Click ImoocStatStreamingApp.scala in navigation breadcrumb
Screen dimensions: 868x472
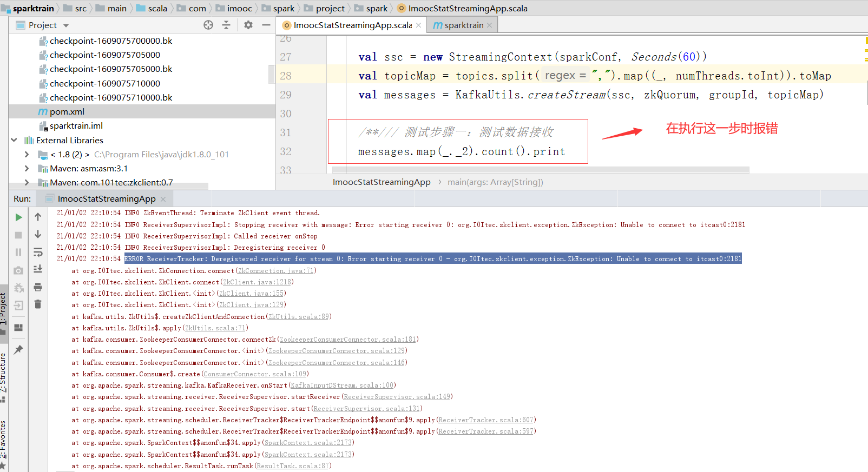click(468, 8)
